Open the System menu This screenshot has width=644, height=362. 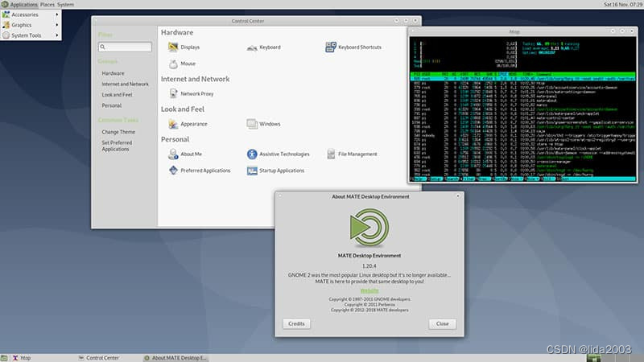tap(66, 5)
